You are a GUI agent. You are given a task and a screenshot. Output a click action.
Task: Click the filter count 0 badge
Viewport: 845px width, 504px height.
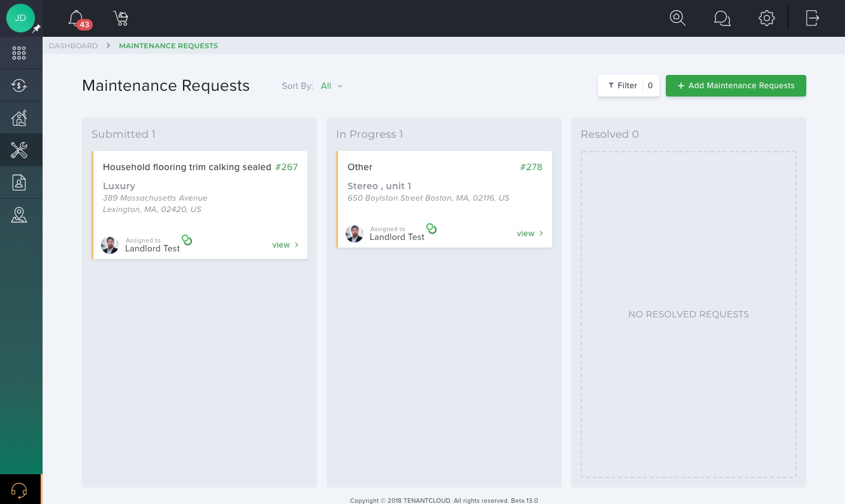[650, 86]
